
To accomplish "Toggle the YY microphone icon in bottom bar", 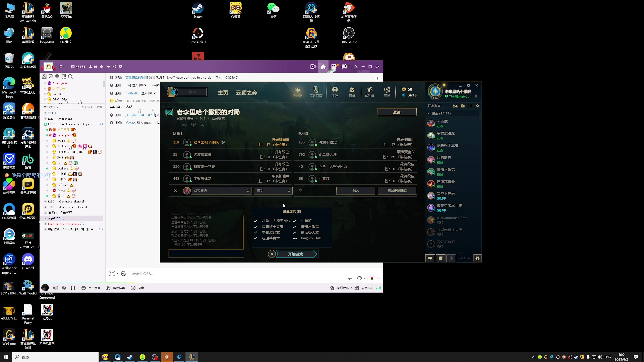I will (x=64, y=288).
